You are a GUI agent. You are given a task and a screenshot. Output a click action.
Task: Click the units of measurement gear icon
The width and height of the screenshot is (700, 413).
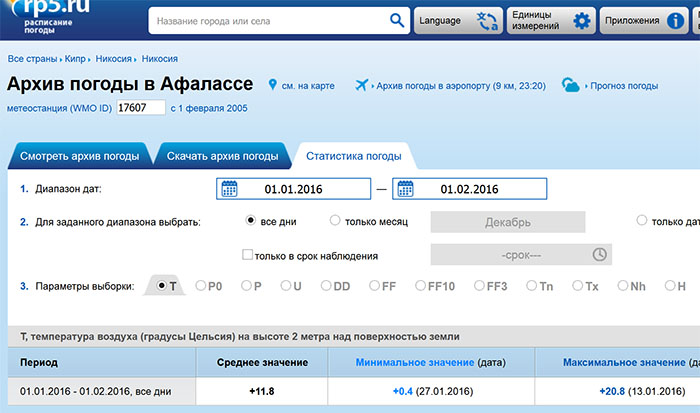tap(582, 21)
